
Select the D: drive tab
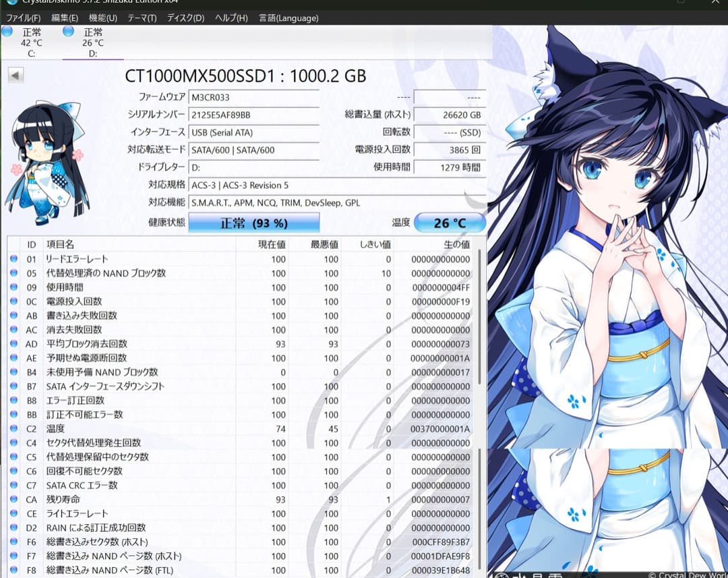click(x=92, y=42)
